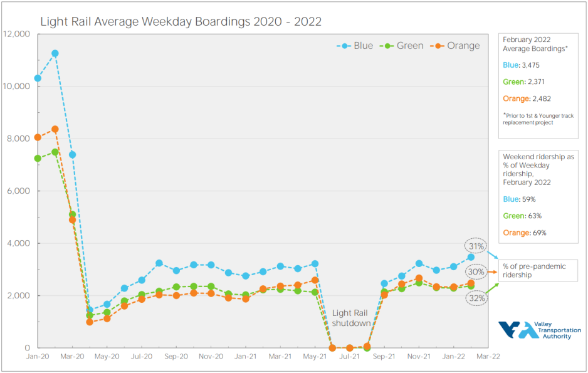Select the Green legend entry
This screenshot has width=588, height=373.
click(402, 46)
